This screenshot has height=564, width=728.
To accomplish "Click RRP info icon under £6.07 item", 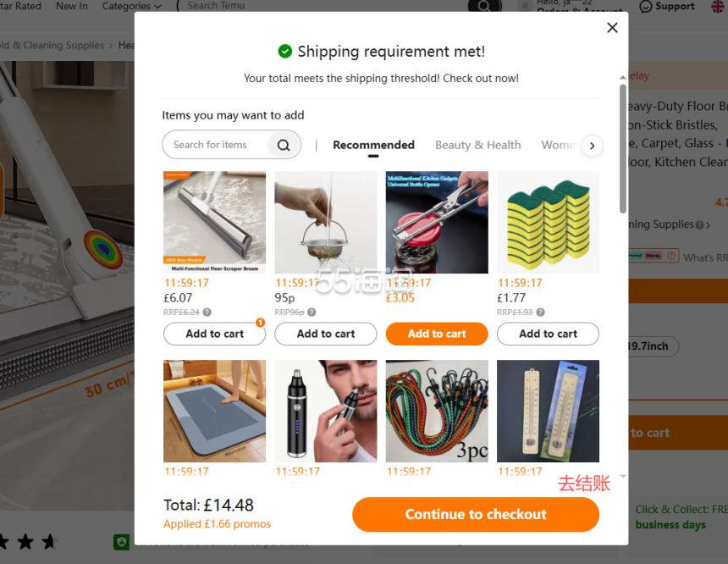I will pyautogui.click(x=207, y=312).
